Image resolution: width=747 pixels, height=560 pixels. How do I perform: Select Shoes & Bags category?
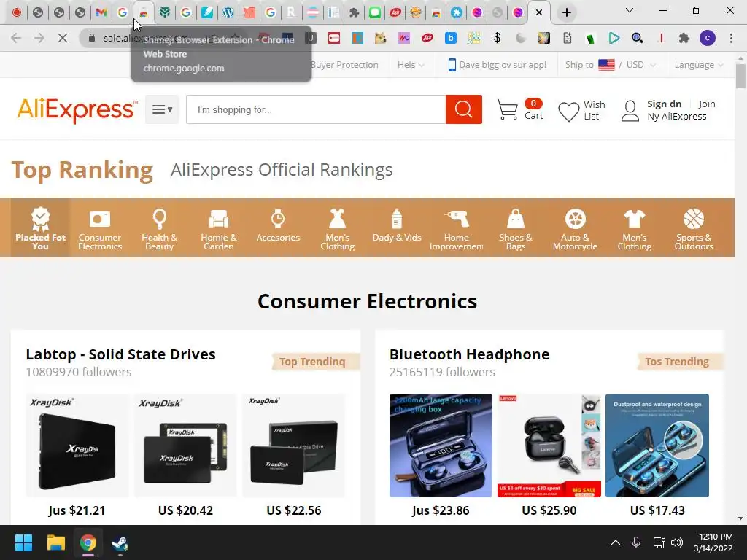(x=516, y=228)
